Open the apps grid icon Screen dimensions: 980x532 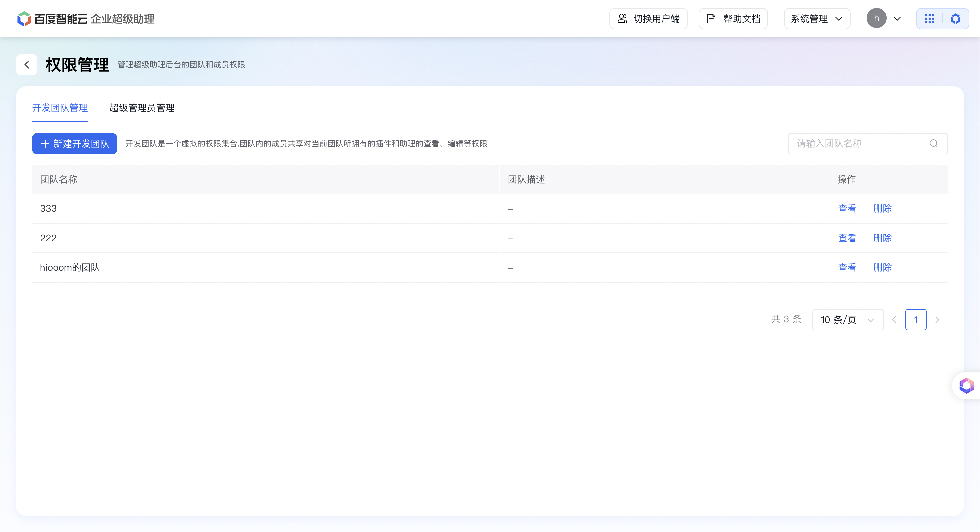[929, 19]
